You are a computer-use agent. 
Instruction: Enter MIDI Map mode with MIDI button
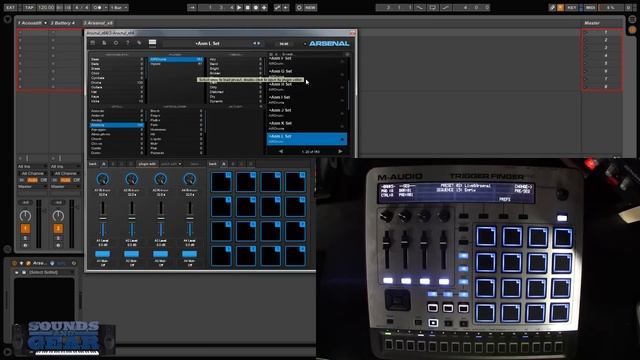tap(590, 7)
